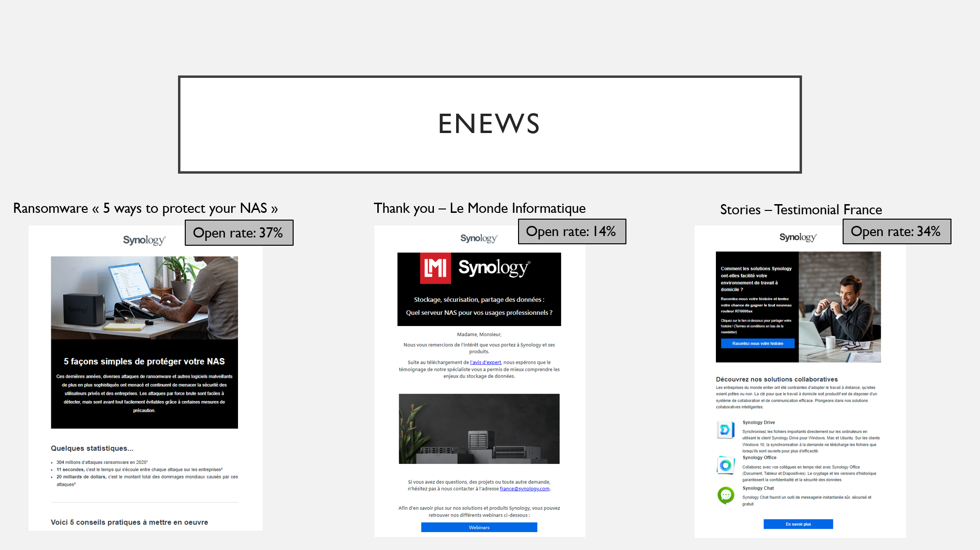Click the Synology Drive icon
The height and width of the screenshot is (550, 980).
click(x=725, y=430)
